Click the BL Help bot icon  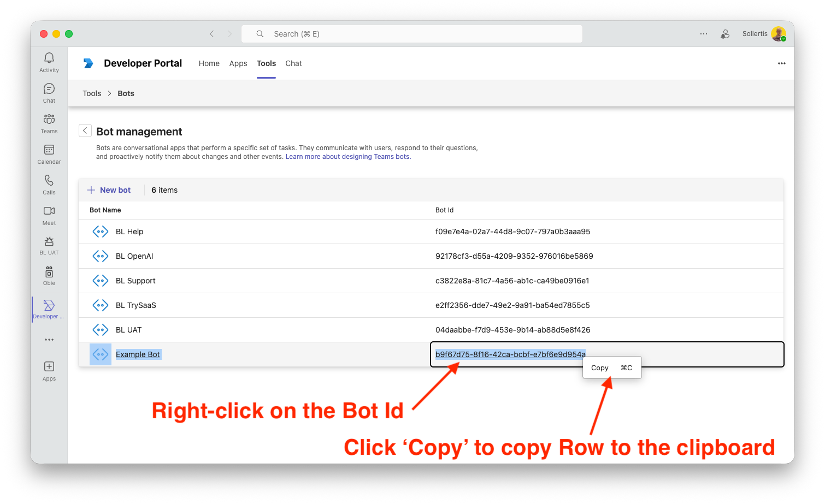point(101,232)
